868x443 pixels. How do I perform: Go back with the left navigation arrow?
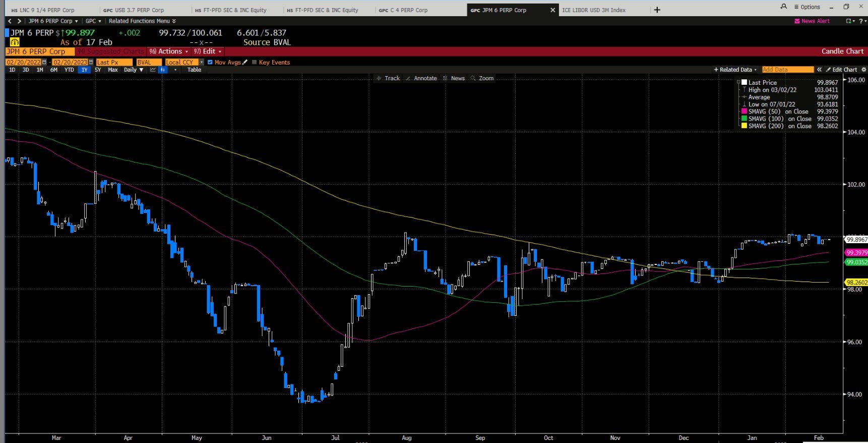point(10,21)
